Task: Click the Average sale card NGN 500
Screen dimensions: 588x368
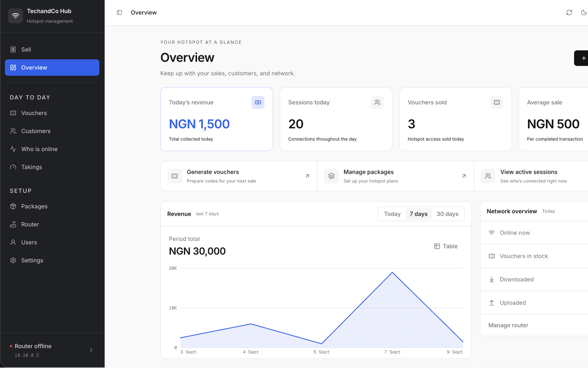Action: pos(553,124)
